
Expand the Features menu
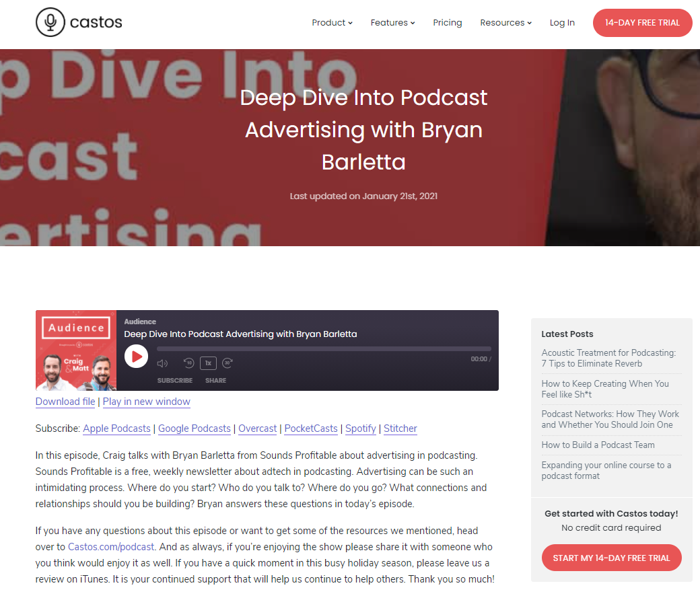click(x=392, y=22)
